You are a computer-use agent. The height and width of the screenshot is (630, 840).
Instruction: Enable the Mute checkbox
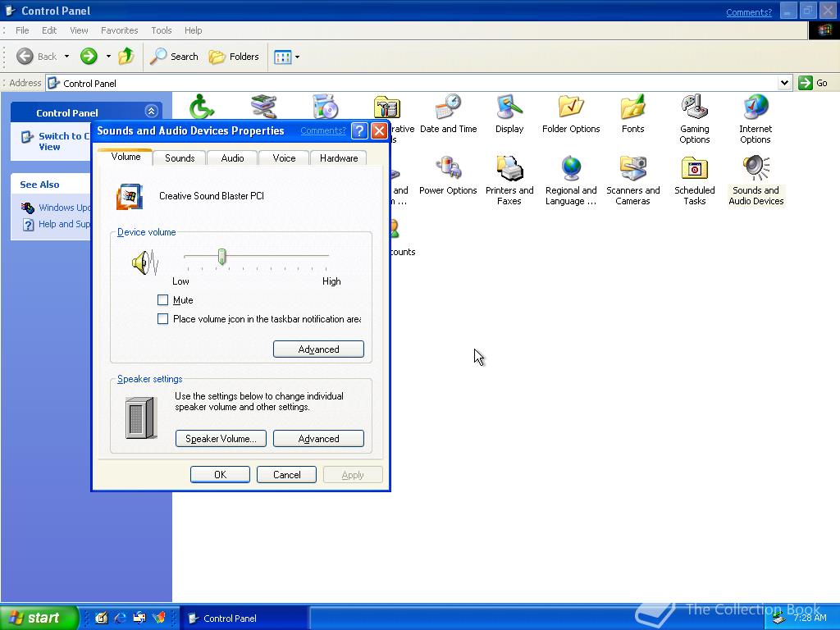[x=163, y=300]
